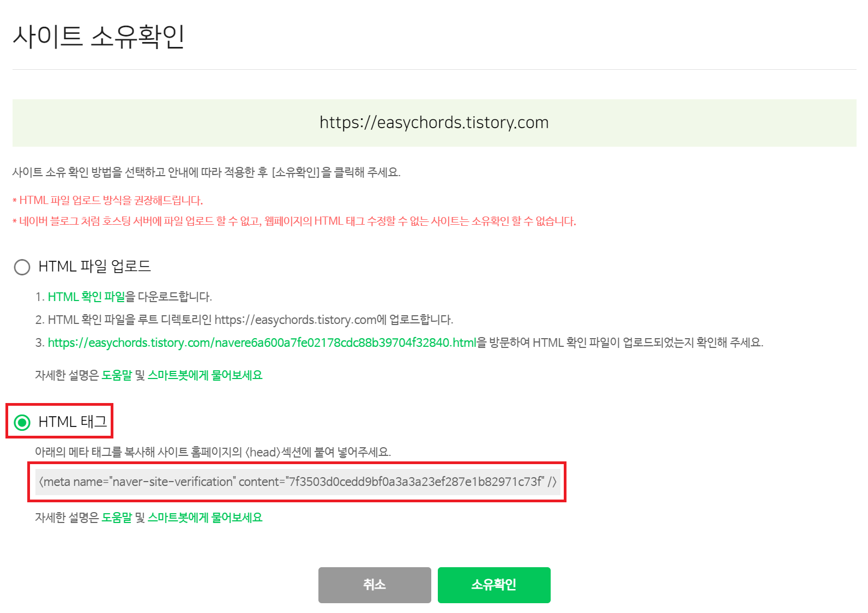Click the HTML 태그 option label text
This screenshot has width=868, height=613.
pyautogui.click(x=73, y=422)
